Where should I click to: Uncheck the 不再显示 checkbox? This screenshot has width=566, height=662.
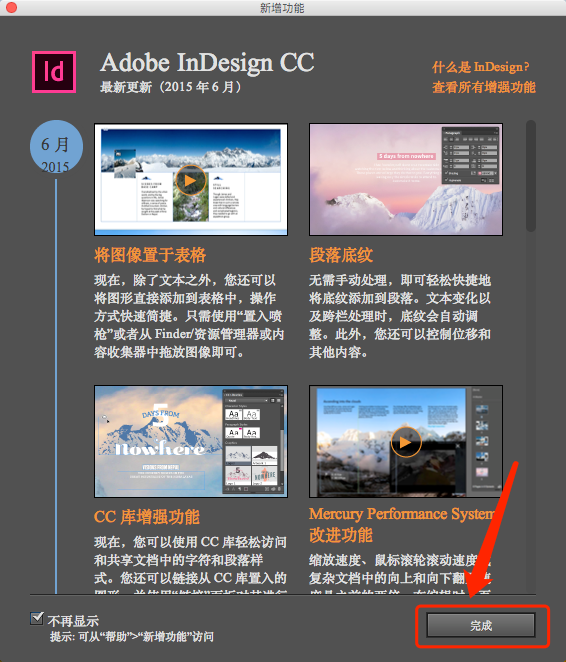(37, 618)
